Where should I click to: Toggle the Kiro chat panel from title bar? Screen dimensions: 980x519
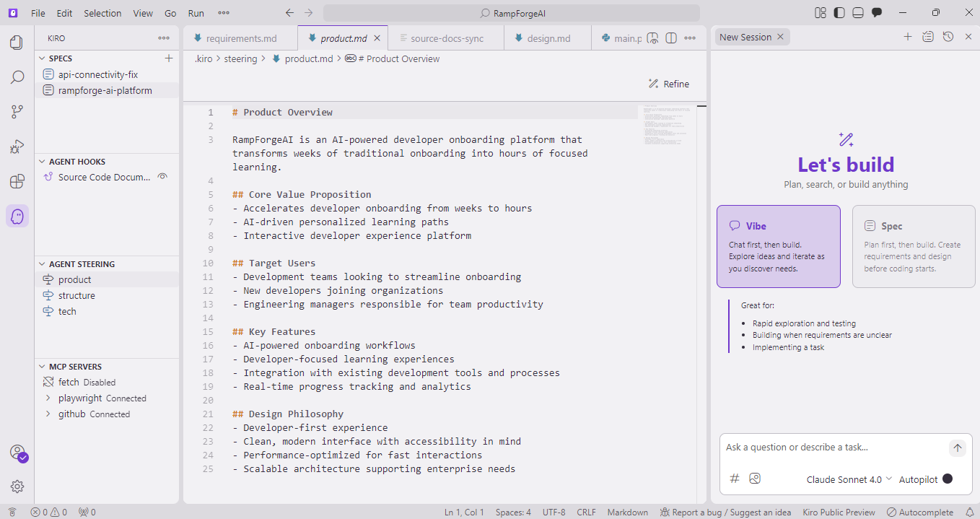pos(877,13)
